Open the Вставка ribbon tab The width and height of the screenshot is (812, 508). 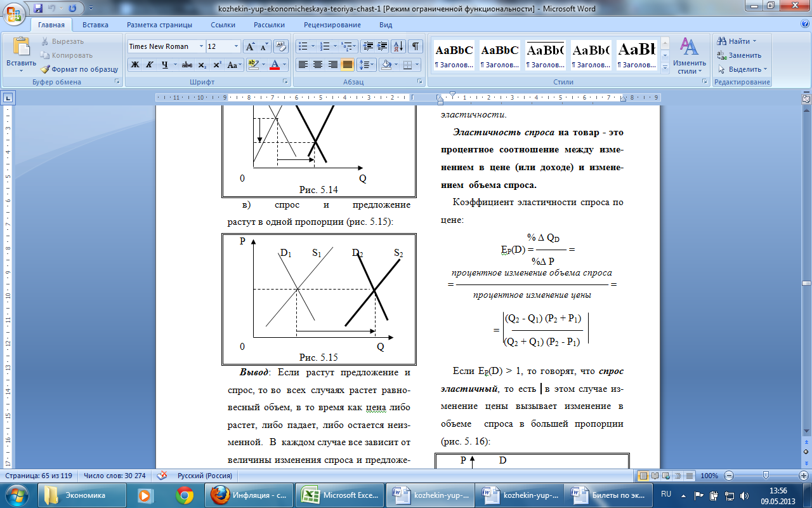click(95, 25)
